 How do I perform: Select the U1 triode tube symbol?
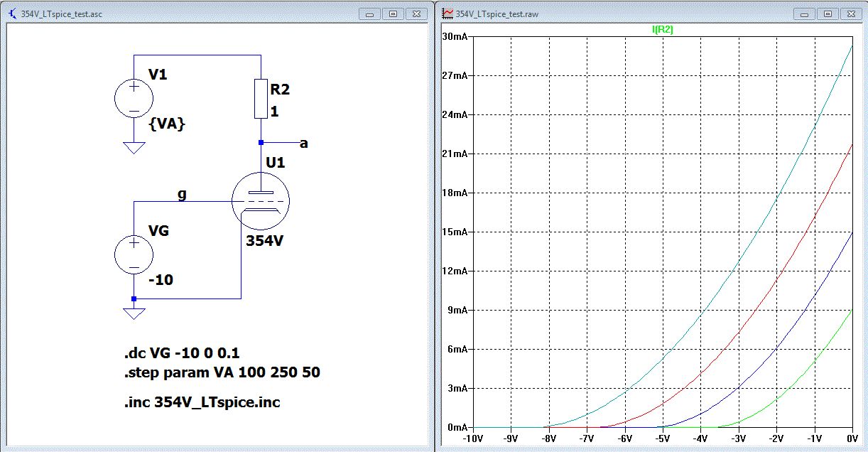click(260, 201)
